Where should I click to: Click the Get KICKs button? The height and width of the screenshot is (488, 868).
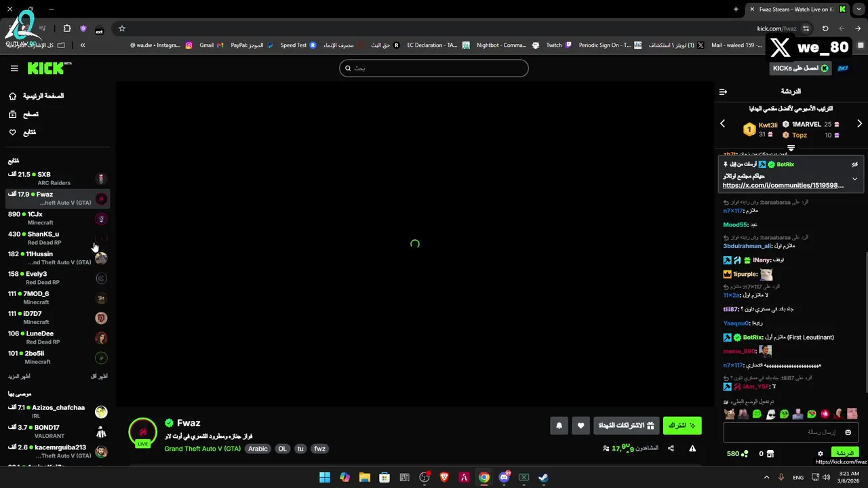tap(800, 68)
